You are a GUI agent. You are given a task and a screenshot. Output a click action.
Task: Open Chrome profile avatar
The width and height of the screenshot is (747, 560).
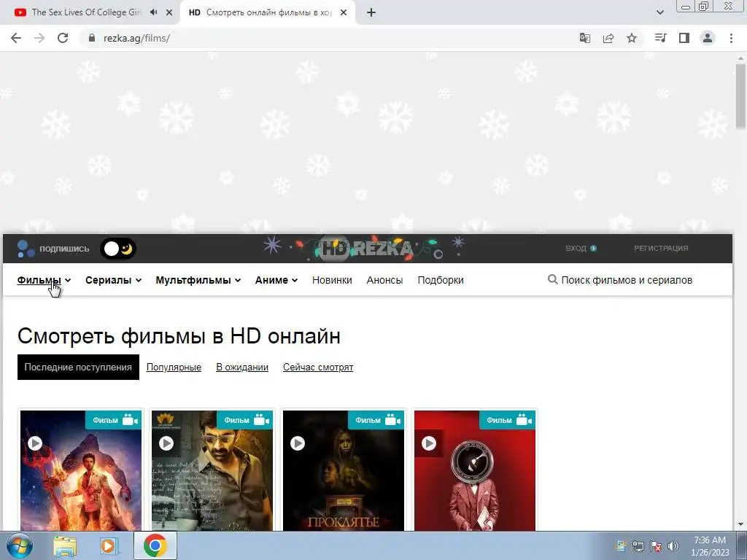pos(708,38)
